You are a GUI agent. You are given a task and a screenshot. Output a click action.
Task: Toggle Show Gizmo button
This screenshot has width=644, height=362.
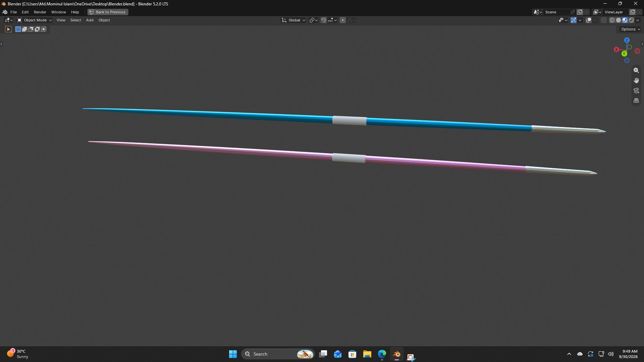(x=574, y=20)
